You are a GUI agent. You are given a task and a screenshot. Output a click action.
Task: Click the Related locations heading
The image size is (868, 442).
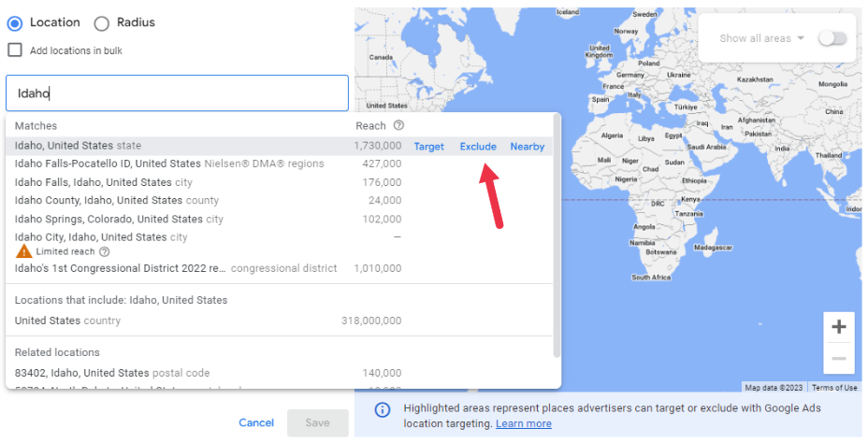click(x=57, y=352)
